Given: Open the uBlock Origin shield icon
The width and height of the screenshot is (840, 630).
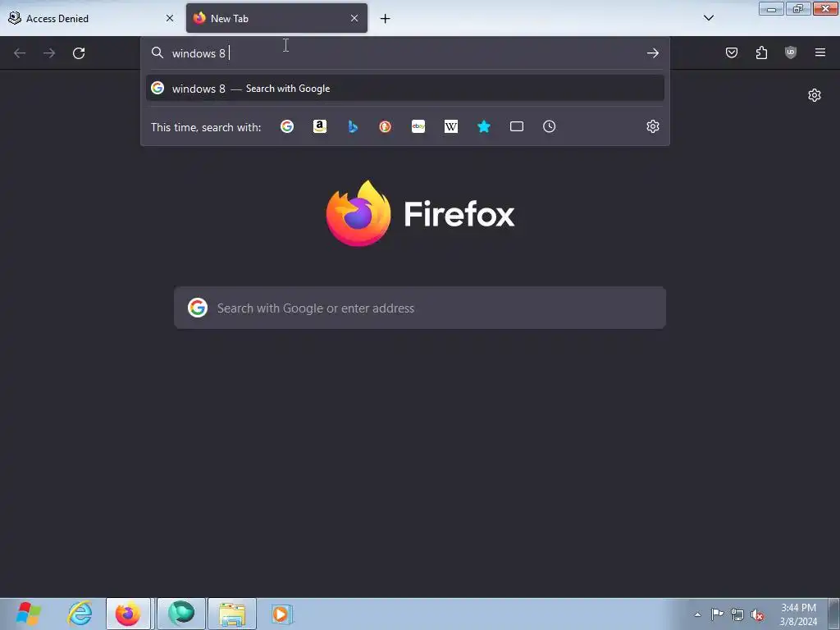Looking at the screenshot, I should [791, 52].
